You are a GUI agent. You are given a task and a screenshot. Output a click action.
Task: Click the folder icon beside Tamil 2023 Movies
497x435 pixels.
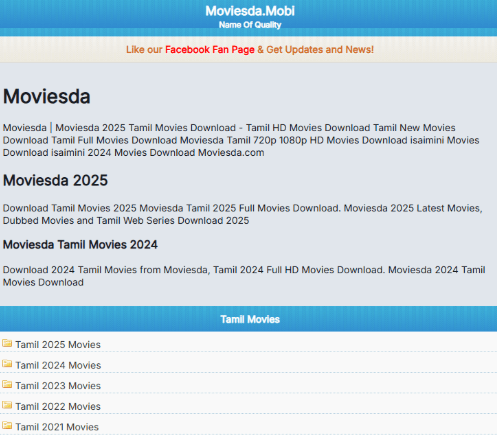[x=7, y=384]
